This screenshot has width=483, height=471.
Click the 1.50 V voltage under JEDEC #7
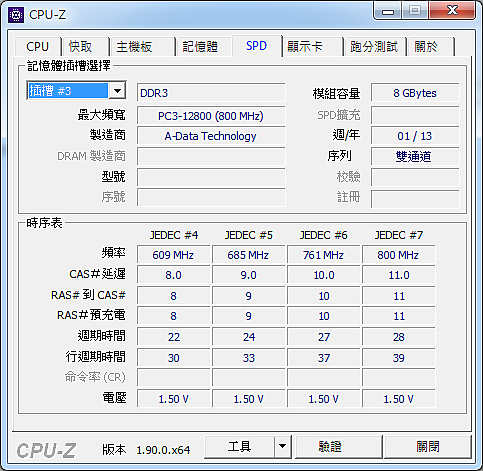pyautogui.click(x=398, y=399)
